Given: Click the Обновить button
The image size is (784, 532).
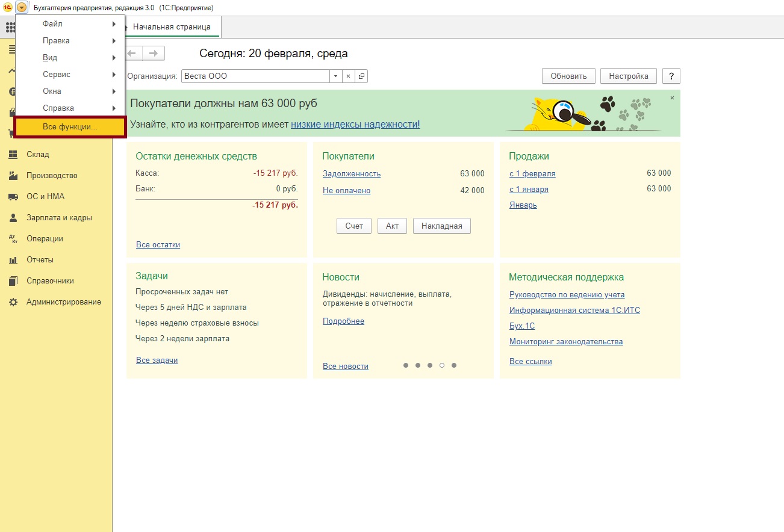Looking at the screenshot, I should tap(568, 76).
